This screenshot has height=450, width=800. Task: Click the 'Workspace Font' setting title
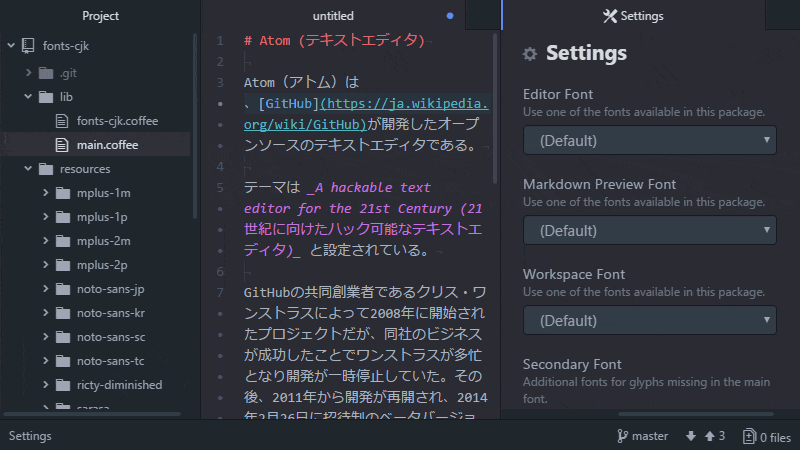[x=574, y=274]
